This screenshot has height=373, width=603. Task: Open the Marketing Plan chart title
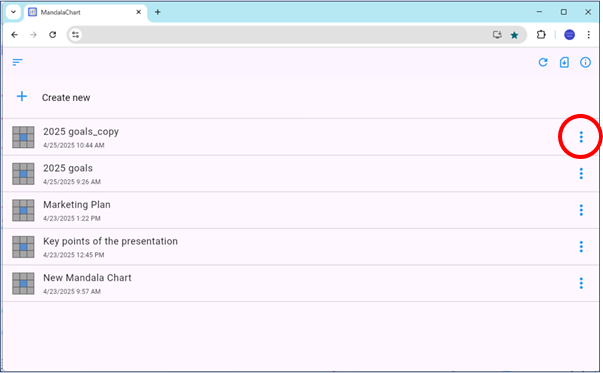(x=77, y=205)
